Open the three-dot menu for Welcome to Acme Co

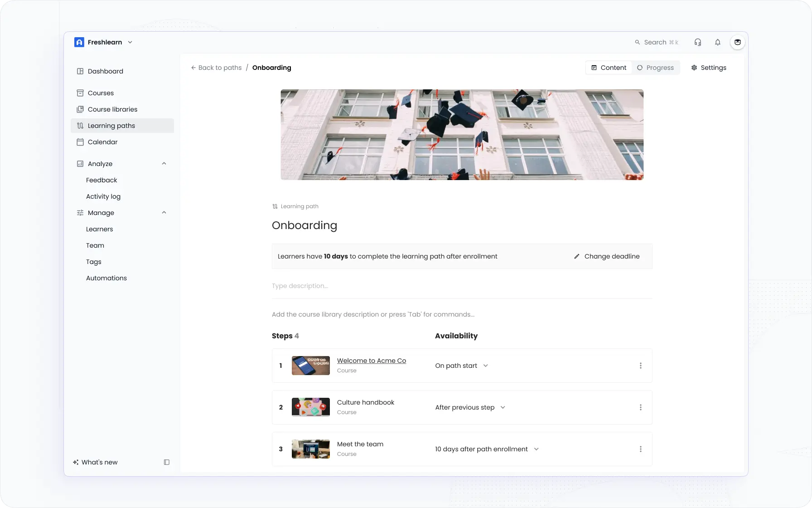pyautogui.click(x=641, y=366)
